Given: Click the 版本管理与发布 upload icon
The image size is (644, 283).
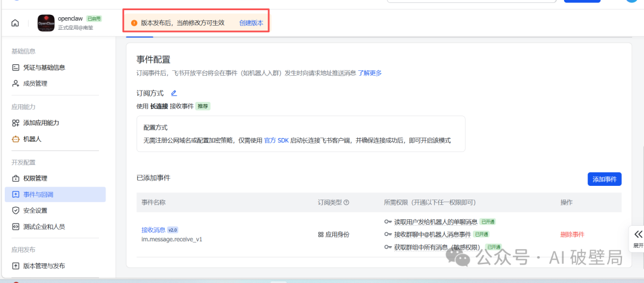Looking at the screenshot, I should [x=16, y=266].
